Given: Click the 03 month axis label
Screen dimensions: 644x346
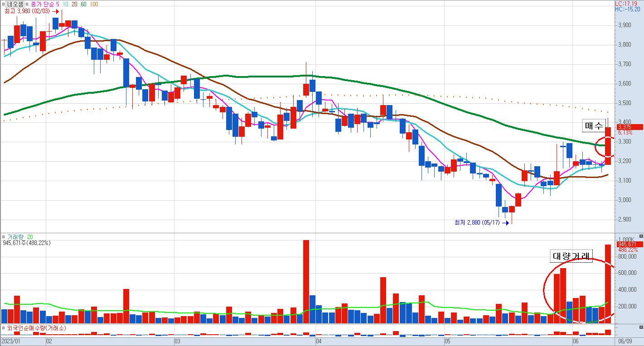Looking at the screenshot, I should pyautogui.click(x=177, y=341).
